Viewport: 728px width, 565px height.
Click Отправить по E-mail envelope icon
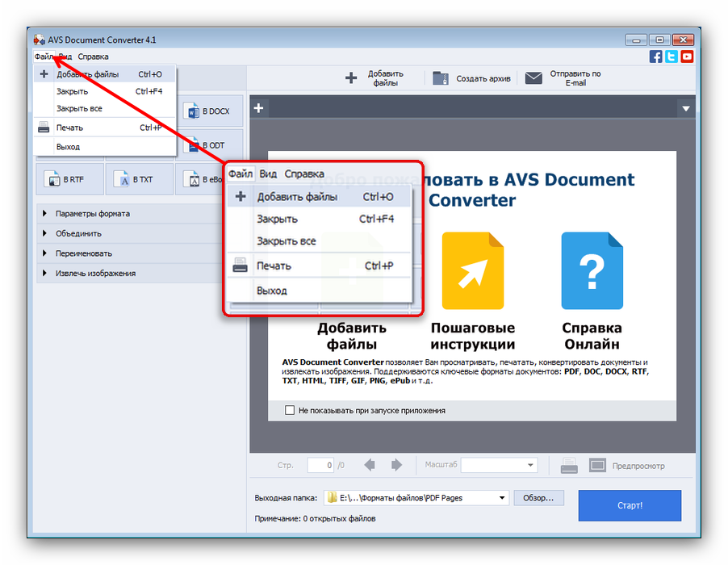pos(533,78)
